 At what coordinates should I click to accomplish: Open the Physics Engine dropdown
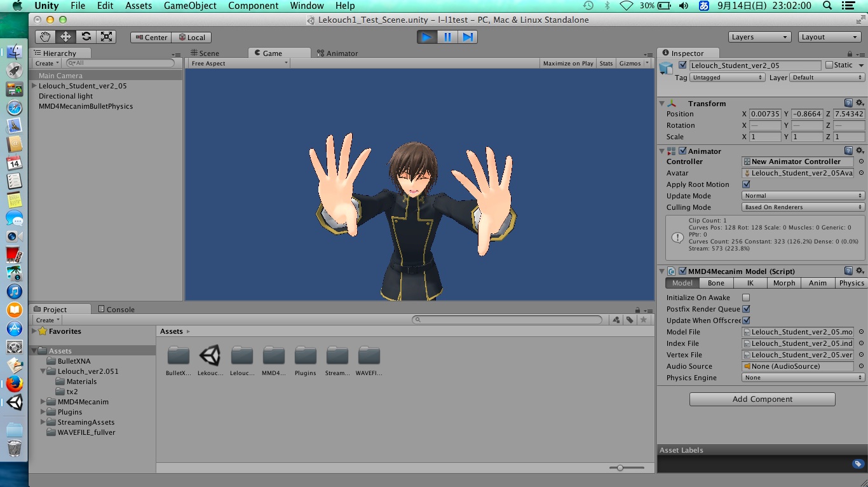click(x=803, y=378)
